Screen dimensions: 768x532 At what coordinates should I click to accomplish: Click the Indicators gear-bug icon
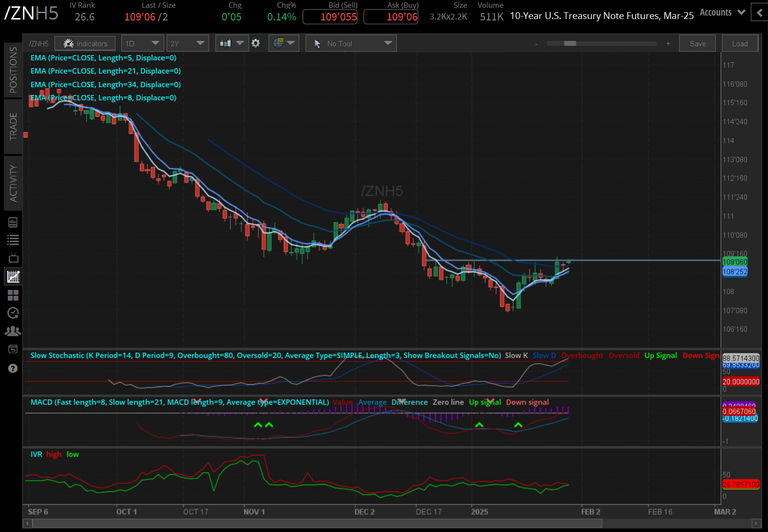click(69, 43)
